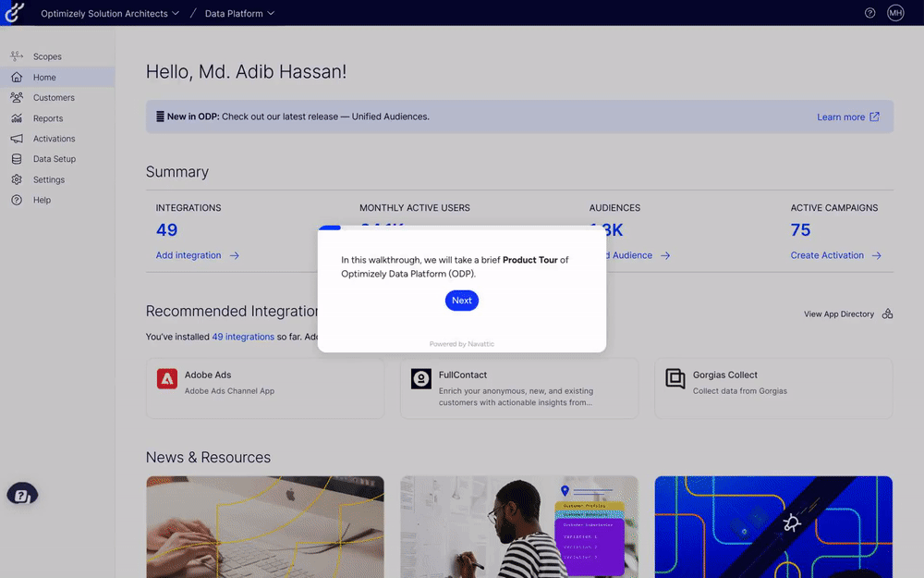924x578 pixels.
Task: Click the Gorgias Collect app icon
Action: pyautogui.click(x=675, y=379)
